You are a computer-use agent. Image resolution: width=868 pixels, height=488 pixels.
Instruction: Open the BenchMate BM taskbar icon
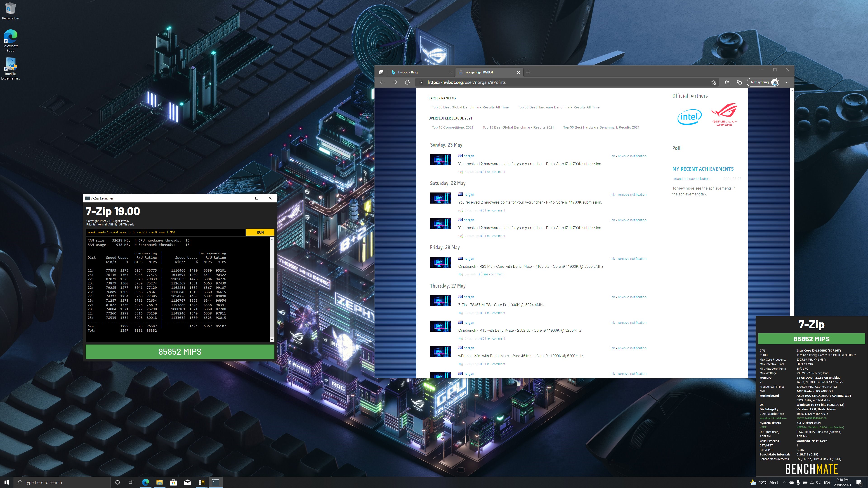click(201, 482)
